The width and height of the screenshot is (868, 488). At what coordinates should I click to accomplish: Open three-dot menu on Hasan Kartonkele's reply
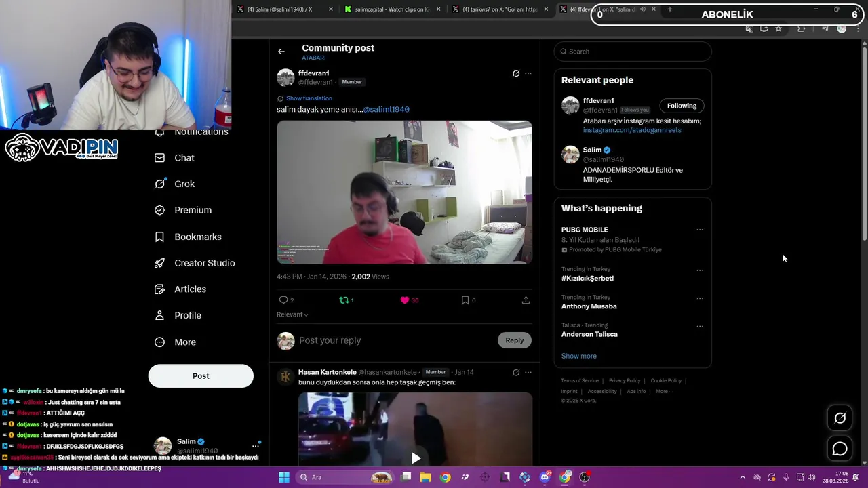coord(528,372)
